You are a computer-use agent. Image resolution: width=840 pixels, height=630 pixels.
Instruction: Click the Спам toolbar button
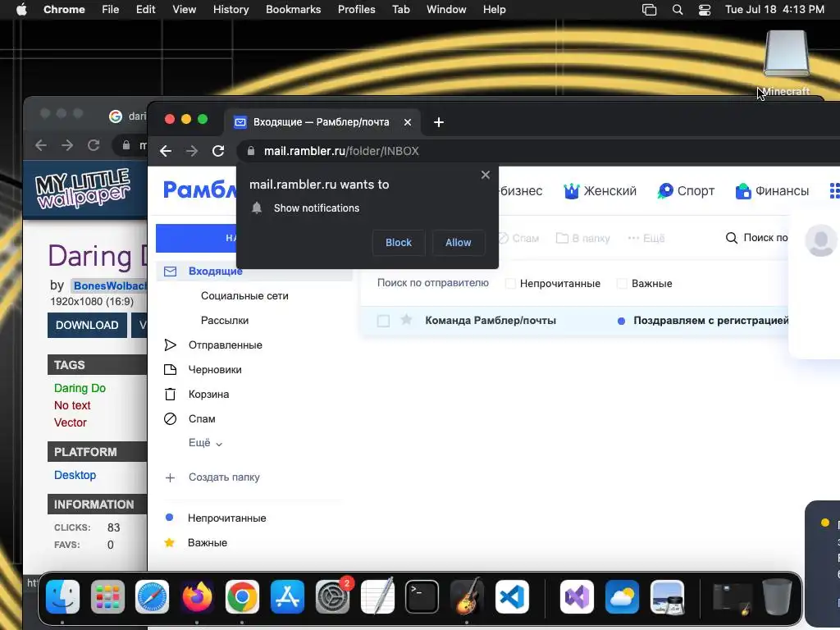tap(518, 239)
